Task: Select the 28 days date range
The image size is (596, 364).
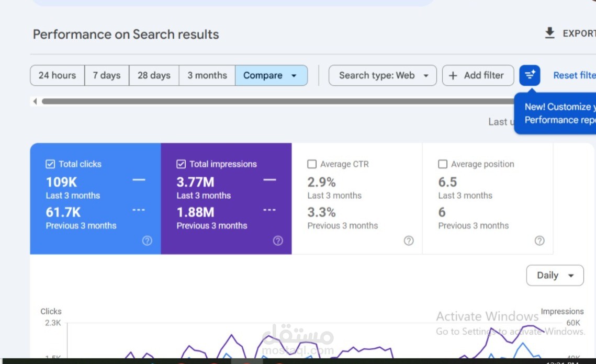Action: click(154, 75)
